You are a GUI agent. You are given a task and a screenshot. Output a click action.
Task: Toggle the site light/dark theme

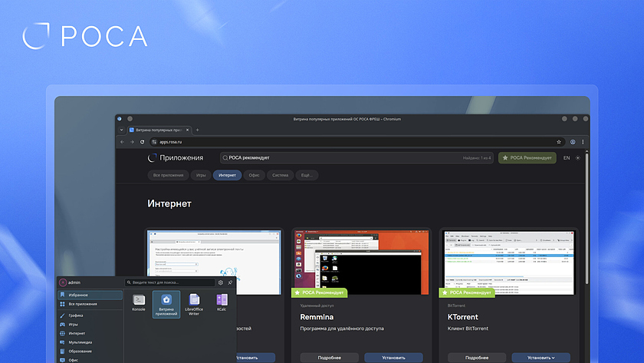click(x=579, y=157)
